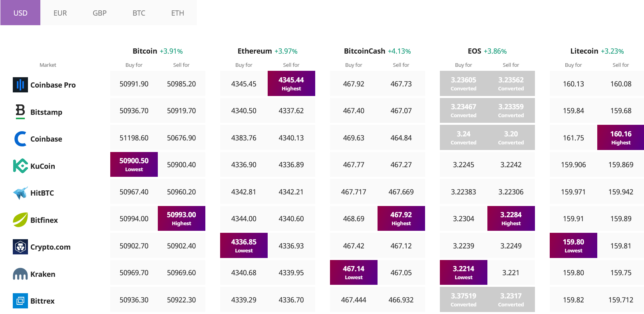Click the BitcoinCash column heading
The width and height of the screenshot is (644, 314).
[365, 51]
